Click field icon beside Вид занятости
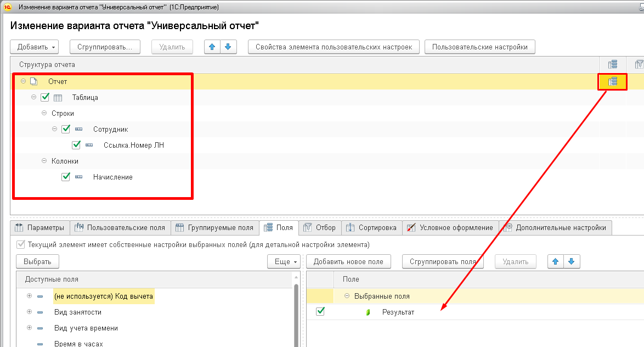Viewport: 644px width, 347px height. click(x=40, y=312)
